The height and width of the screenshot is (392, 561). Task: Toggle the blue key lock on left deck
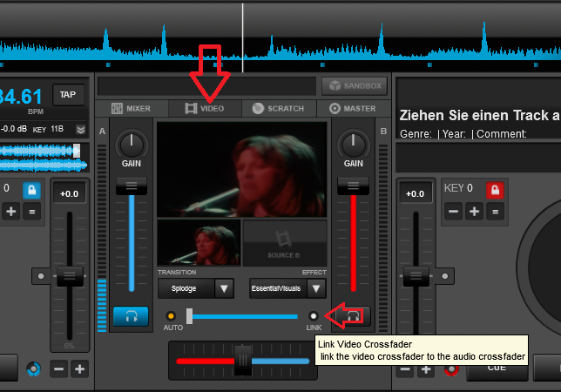click(32, 190)
